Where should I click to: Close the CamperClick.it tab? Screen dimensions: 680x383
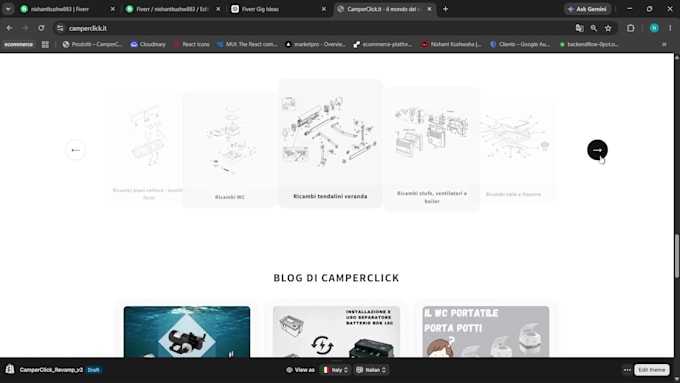(429, 9)
